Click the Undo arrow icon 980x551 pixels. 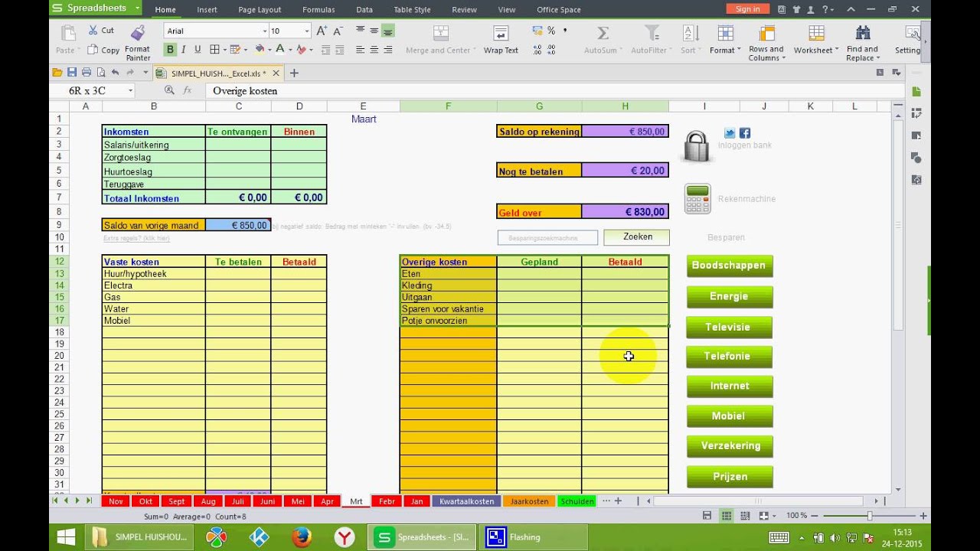click(116, 73)
